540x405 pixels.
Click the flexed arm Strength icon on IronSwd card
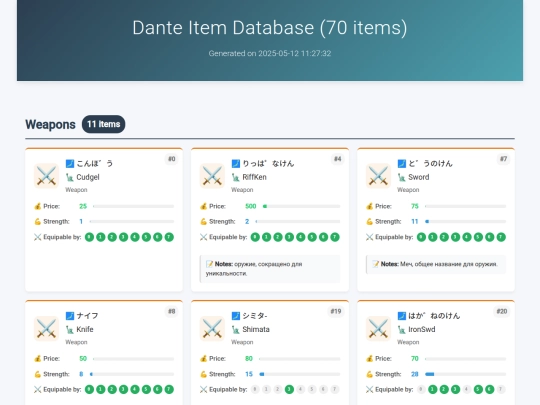(369, 374)
